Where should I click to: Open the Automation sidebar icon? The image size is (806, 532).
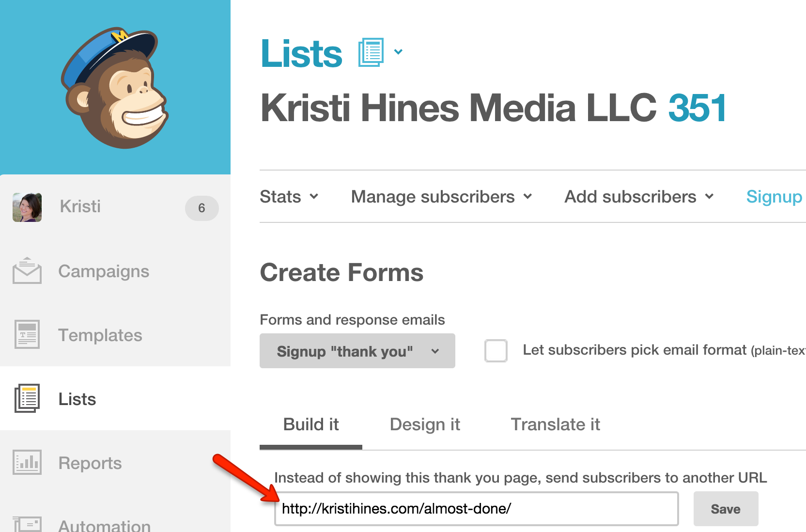(x=27, y=524)
